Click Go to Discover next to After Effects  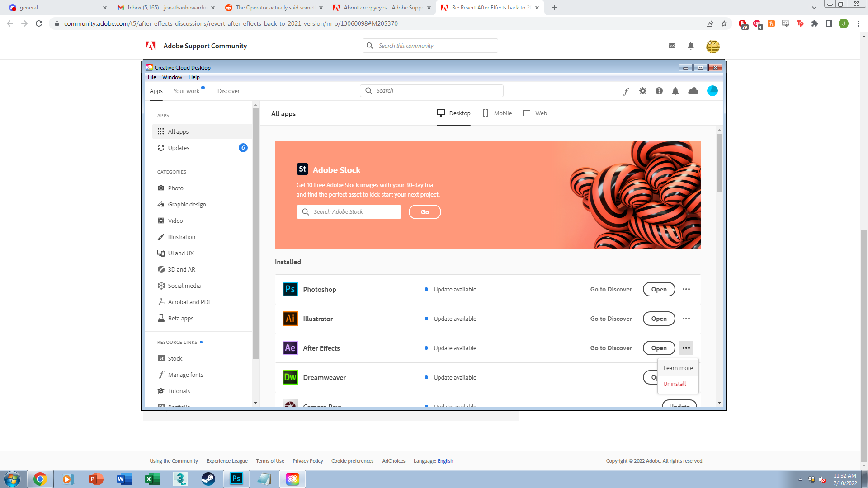tap(611, 348)
